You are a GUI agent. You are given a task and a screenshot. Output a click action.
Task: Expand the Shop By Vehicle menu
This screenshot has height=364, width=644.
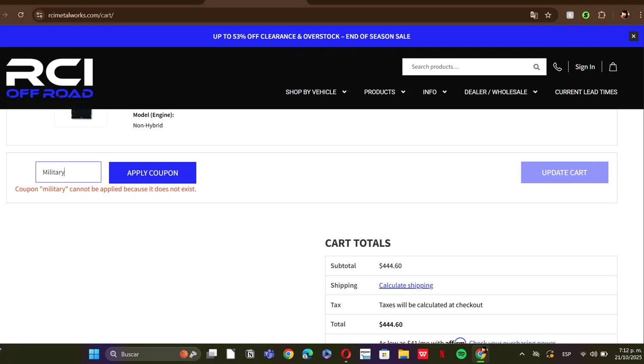(316, 92)
